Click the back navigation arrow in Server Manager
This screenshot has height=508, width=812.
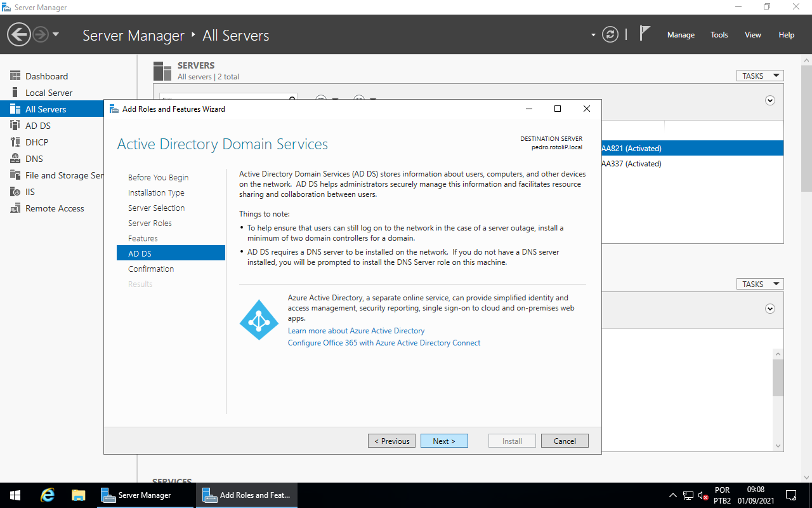click(x=19, y=34)
